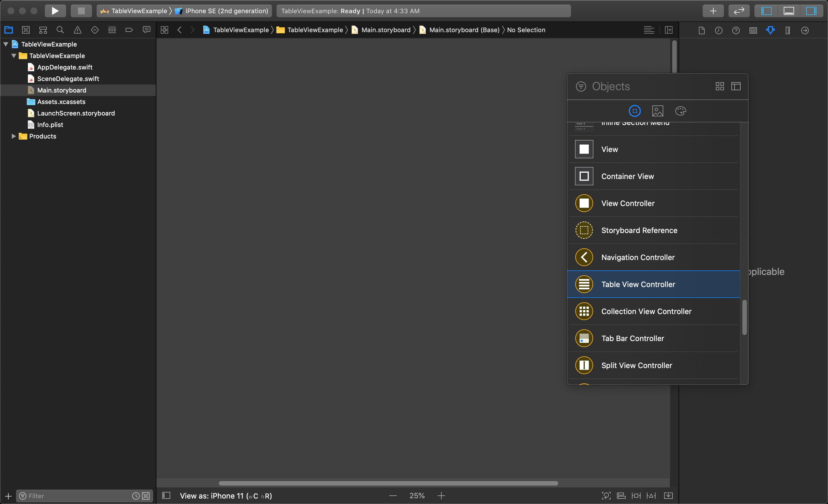Select Table View Controller in the library
This screenshot has width=828, height=504.
[x=653, y=284]
